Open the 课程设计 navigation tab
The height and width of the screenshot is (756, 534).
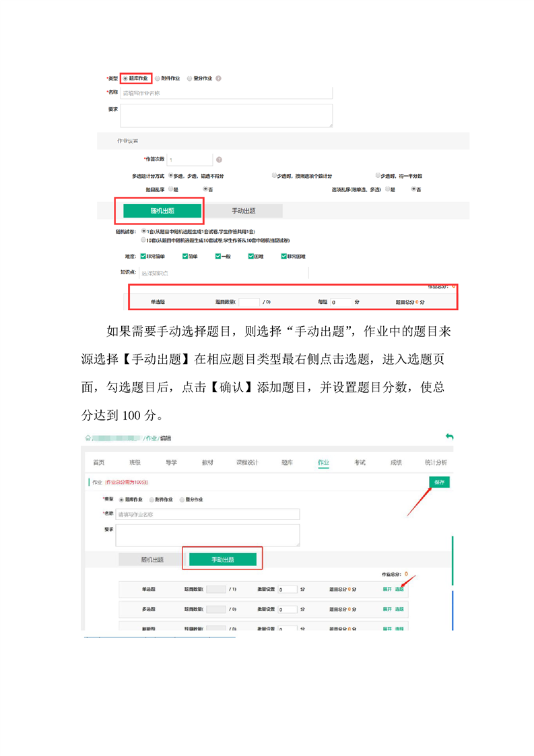point(247,462)
